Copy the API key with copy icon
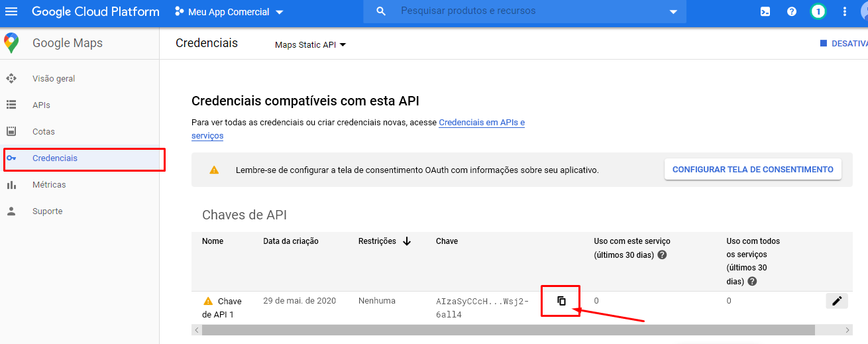This screenshot has height=344, width=868. tap(561, 301)
